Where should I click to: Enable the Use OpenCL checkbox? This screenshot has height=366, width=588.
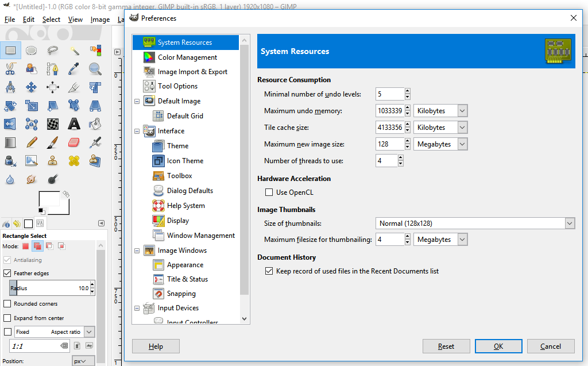[x=269, y=192]
